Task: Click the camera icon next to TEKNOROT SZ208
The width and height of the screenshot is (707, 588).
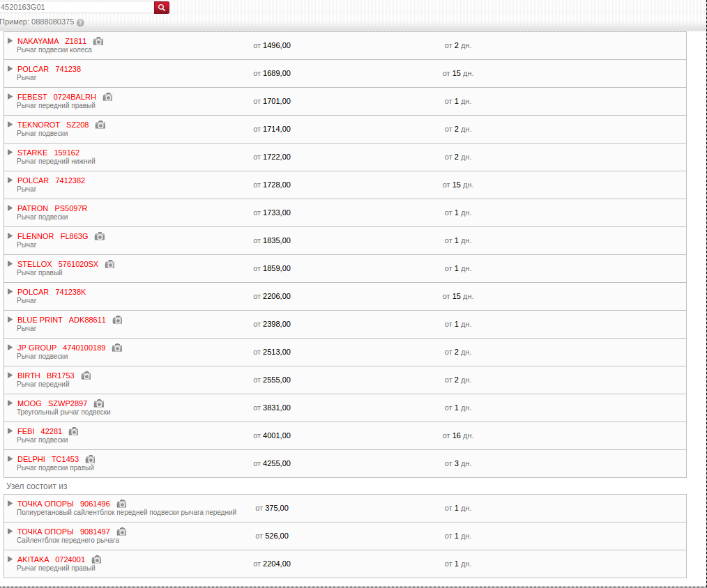Action: tap(100, 125)
